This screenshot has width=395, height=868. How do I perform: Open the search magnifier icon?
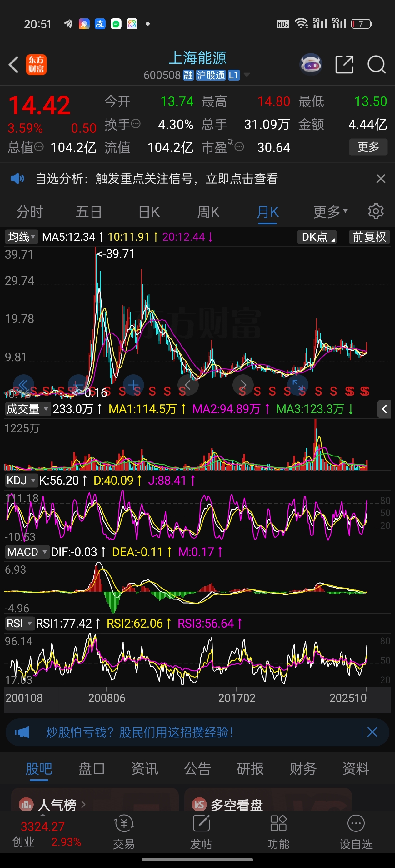pos(376,64)
